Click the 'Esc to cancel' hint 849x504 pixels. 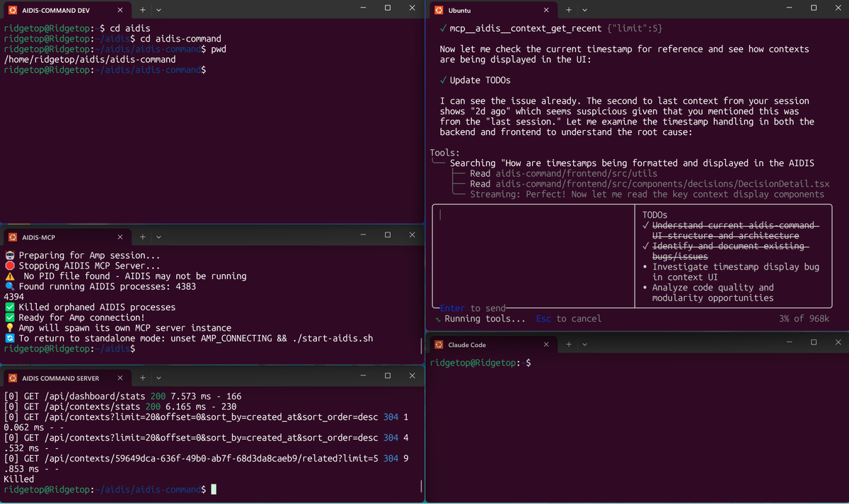point(569,319)
